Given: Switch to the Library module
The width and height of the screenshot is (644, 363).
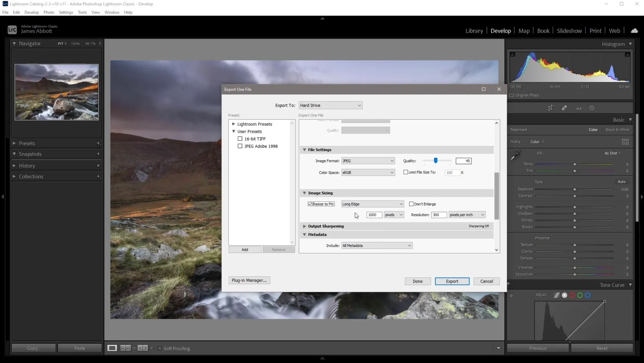Looking at the screenshot, I should tap(474, 31).
